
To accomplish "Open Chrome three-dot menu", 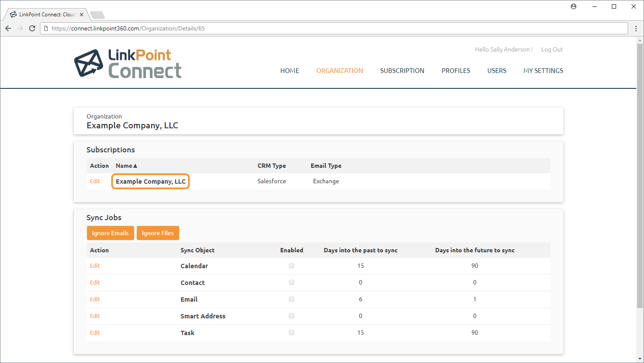I will point(636,28).
